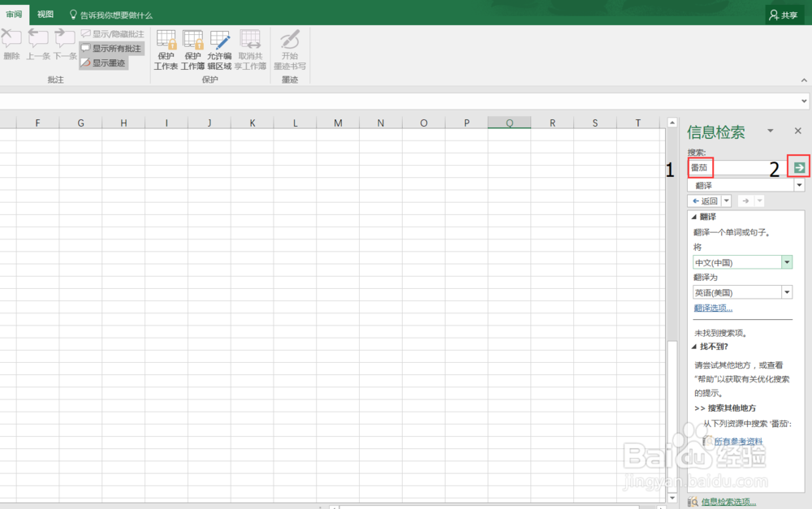This screenshot has width=812, height=509.
Task: Click the 返回 back button
Action: click(705, 201)
